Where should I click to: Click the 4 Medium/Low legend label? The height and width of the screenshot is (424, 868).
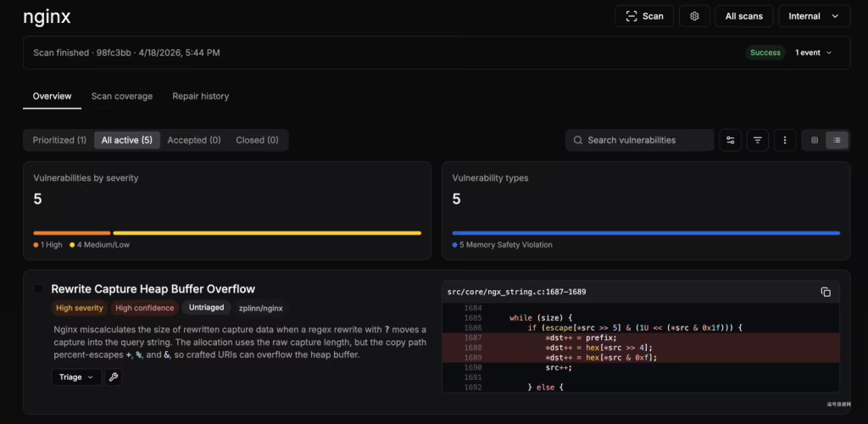coord(100,245)
